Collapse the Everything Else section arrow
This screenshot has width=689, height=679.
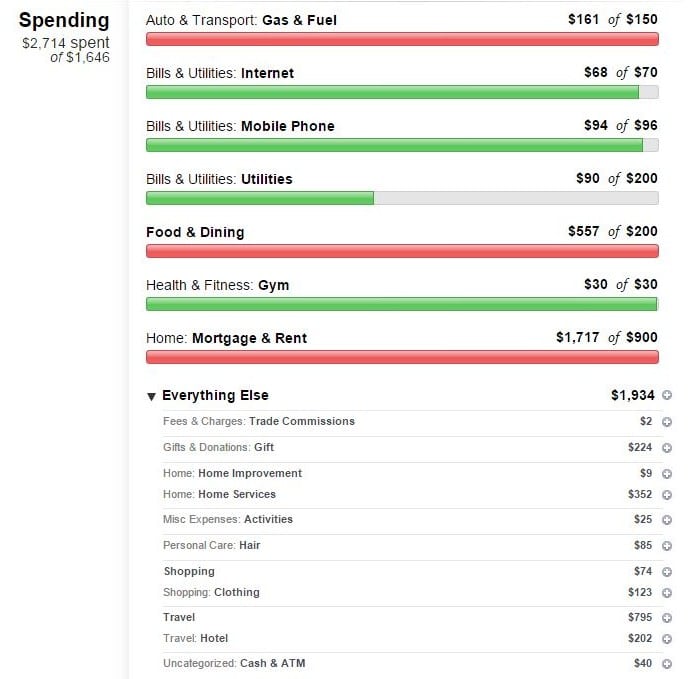pos(151,396)
